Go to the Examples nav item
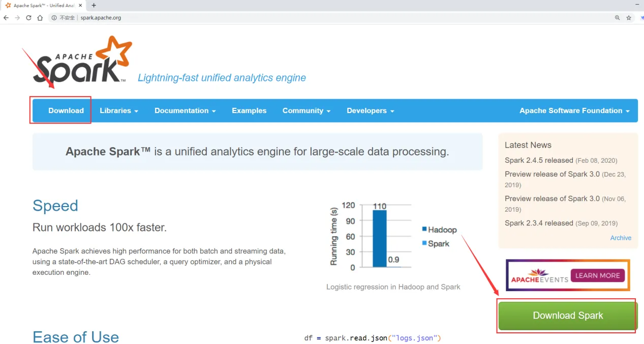644x344 pixels. [x=249, y=110]
